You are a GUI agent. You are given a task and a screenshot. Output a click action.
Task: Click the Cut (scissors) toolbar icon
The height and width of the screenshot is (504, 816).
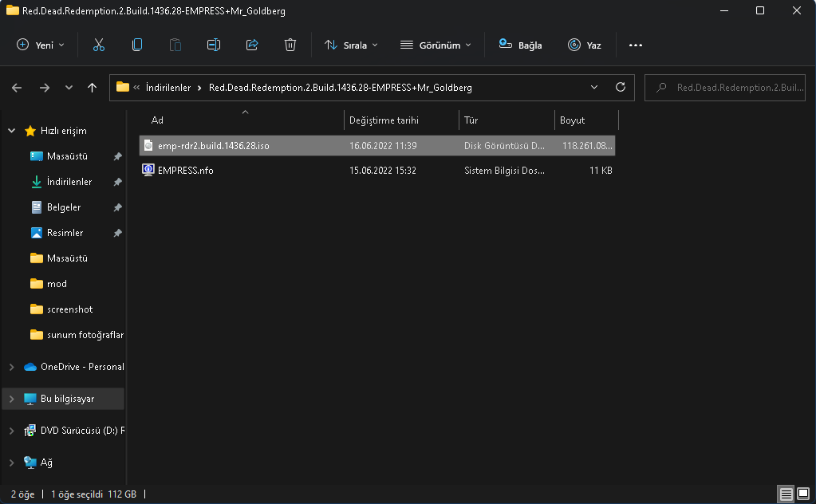pyautogui.click(x=98, y=45)
